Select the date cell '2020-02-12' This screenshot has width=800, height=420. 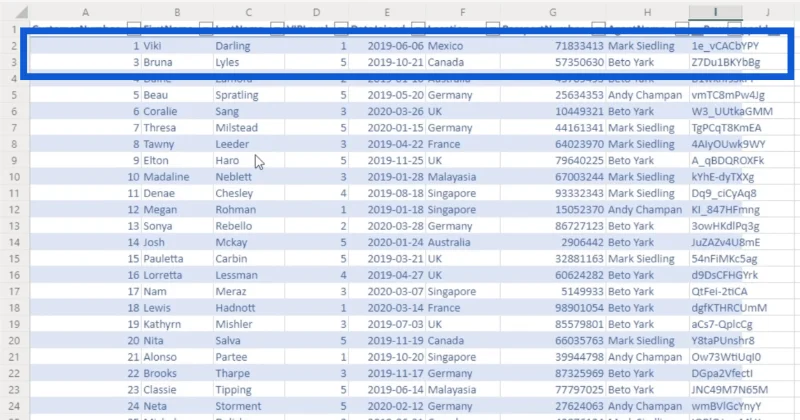click(x=387, y=406)
